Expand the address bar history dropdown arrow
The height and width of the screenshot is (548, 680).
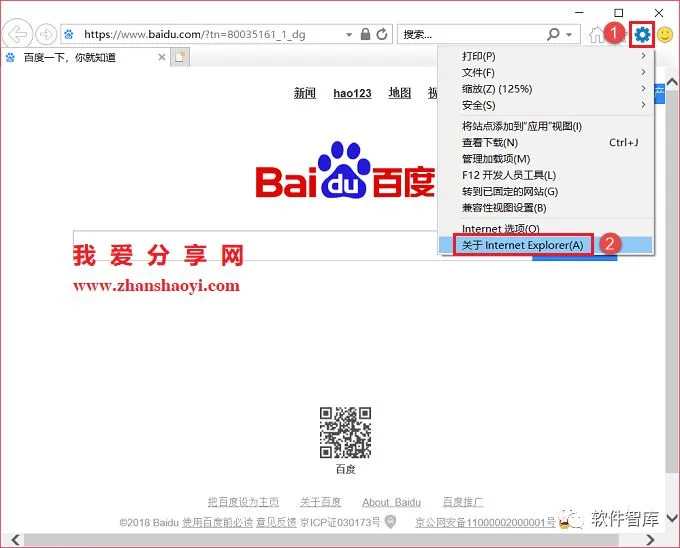[349, 34]
